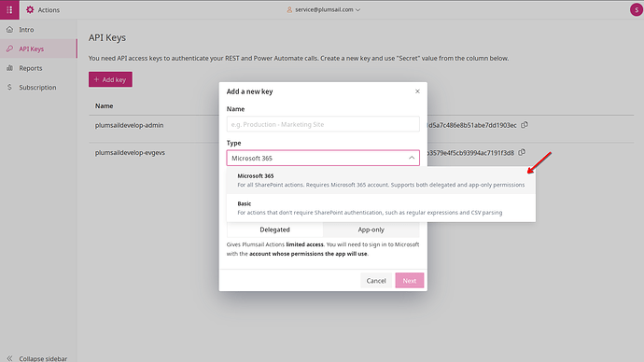Open the app launcher grid icon

pyautogui.click(x=9, y=9)
